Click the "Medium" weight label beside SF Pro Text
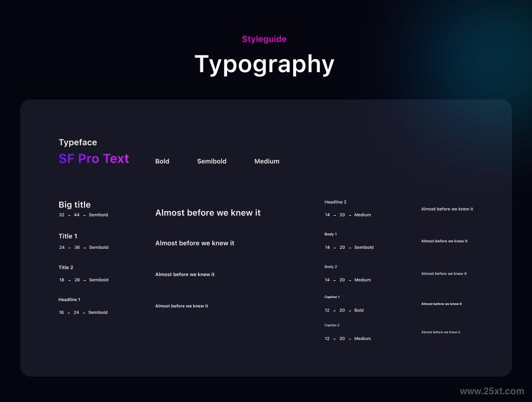The width and height of the screenshot is (532, 402). (267, 161)
